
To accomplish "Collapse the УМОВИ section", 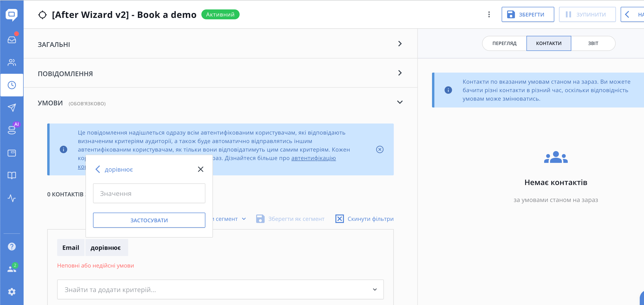I will [400, 102].
